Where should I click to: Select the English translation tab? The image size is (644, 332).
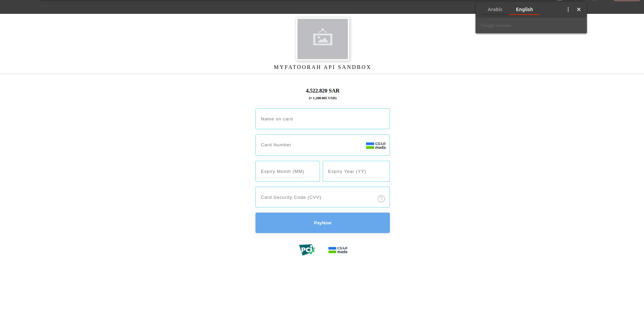524,9
